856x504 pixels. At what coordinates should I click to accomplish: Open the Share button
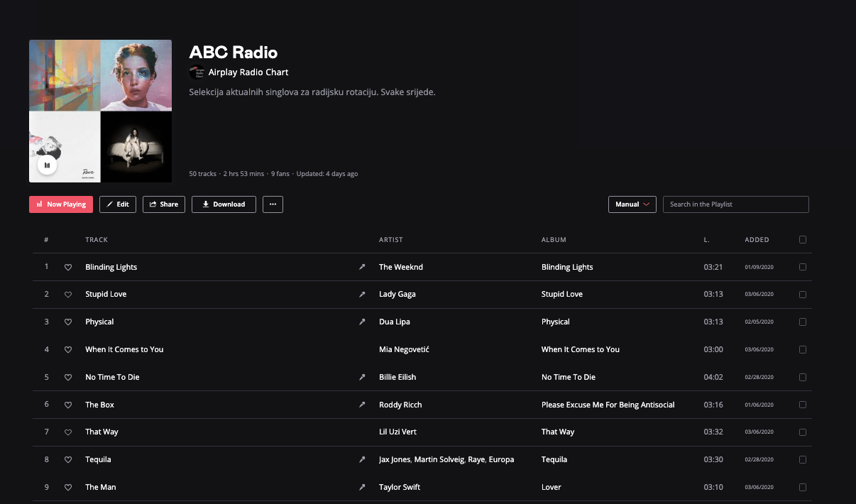pyautogui.click(x=164, y=204)
